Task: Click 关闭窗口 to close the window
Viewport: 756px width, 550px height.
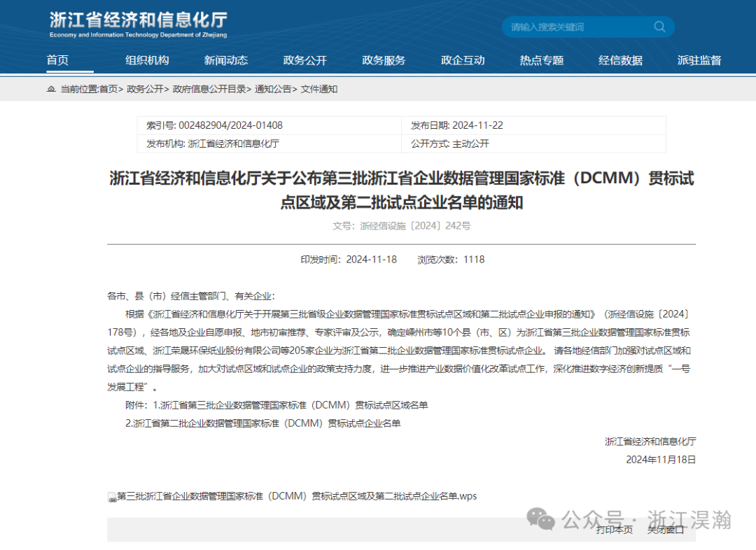Action: coord(666,530)
